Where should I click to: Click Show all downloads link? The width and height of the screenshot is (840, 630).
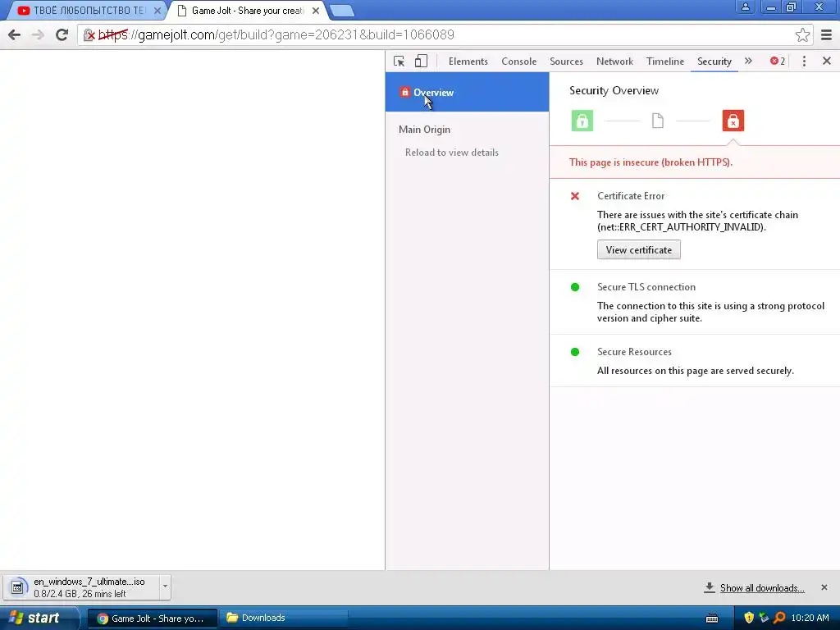pos(762,588)
